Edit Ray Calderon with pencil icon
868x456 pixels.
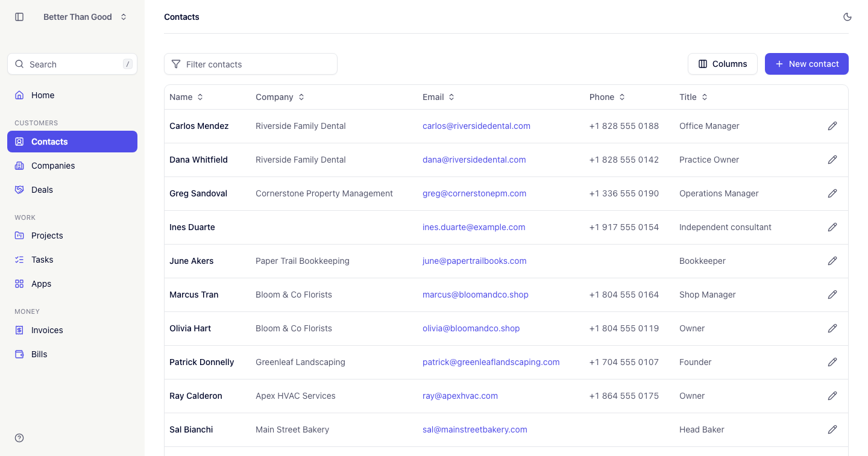(x=832, y=396)
